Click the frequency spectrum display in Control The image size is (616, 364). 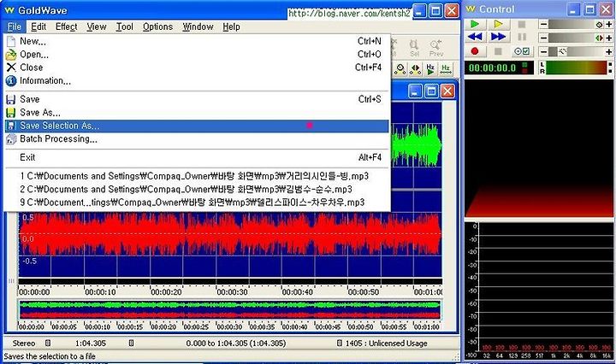539,290
